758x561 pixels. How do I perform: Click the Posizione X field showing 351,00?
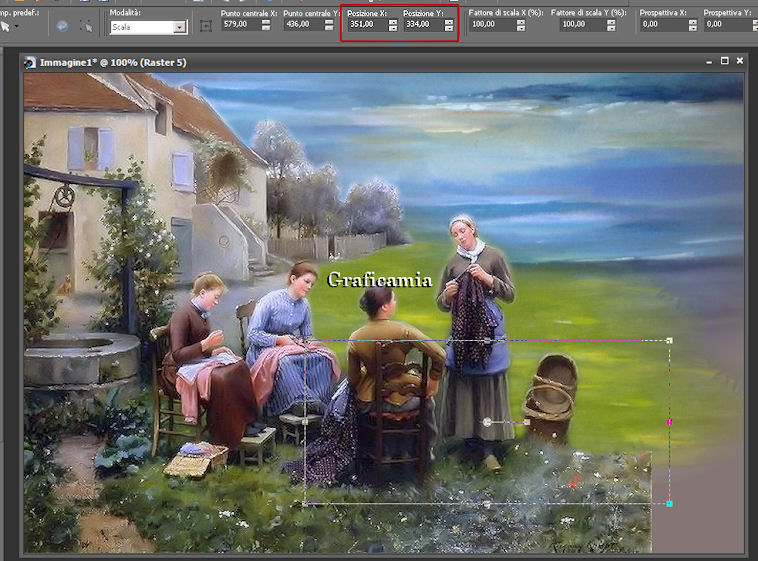pos(367,24)
